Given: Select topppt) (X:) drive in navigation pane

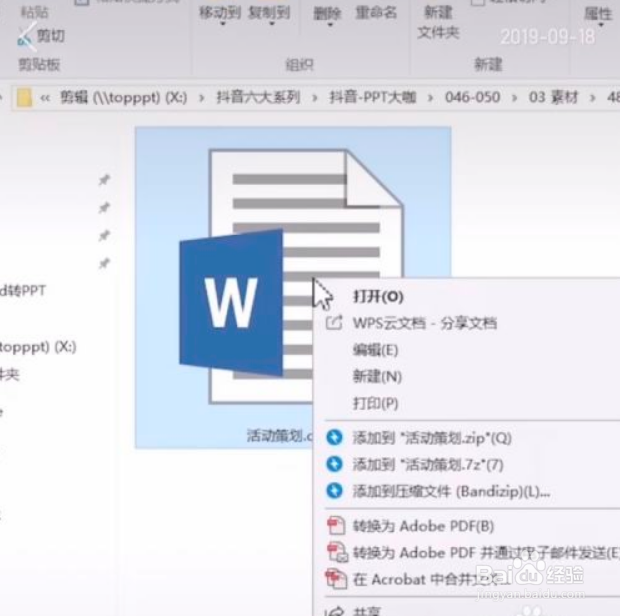Looking at the screenshot, I should coord(38,347).
